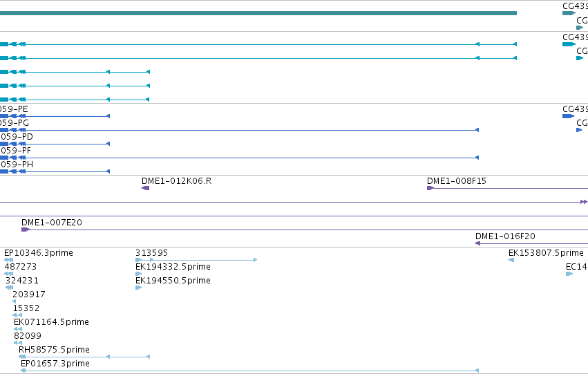Select the DME1-012K06.R feature label

176,181
